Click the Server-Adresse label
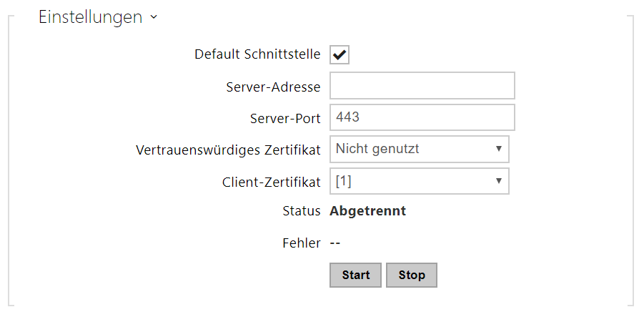This screenshot has height=317, width=644. pos(272,88)
